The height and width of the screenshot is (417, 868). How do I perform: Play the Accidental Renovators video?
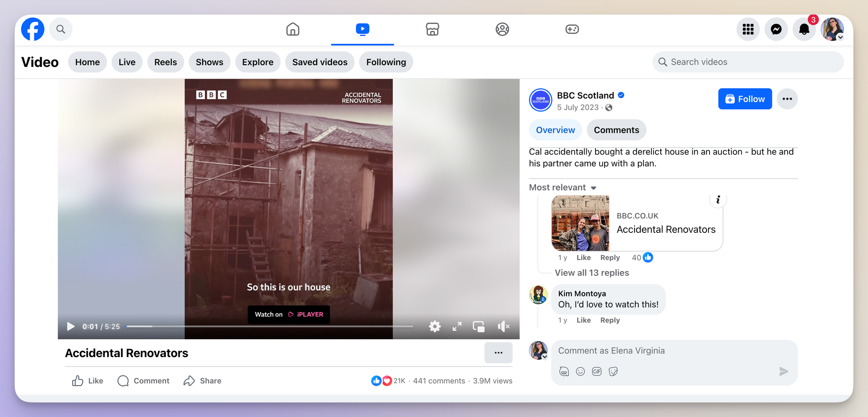[x=70, y=326]
